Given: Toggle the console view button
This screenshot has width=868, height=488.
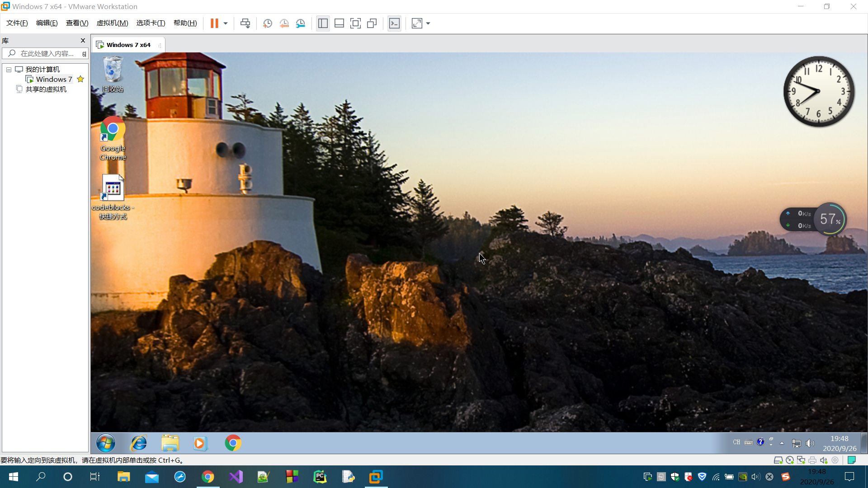Looking at the screenshot, I should pos(394,23).
